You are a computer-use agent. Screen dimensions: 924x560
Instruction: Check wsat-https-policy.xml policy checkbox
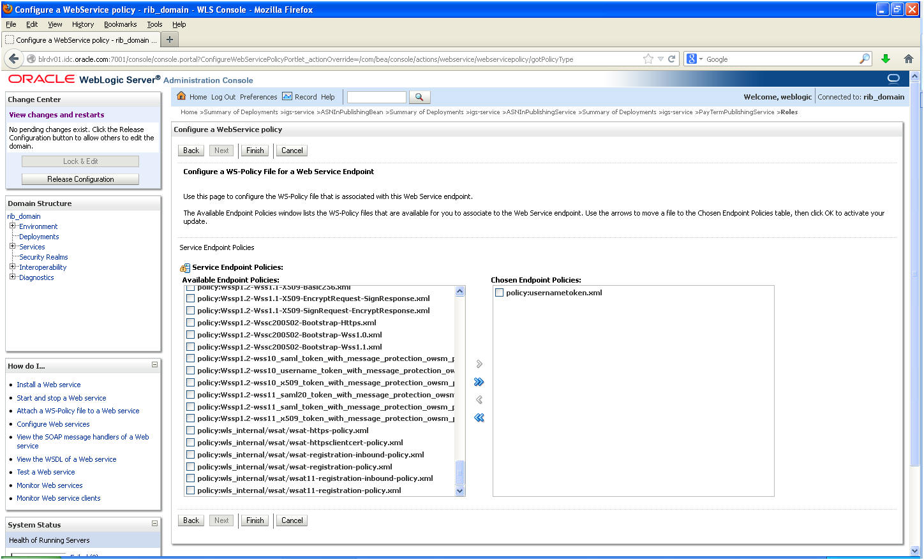190,431
